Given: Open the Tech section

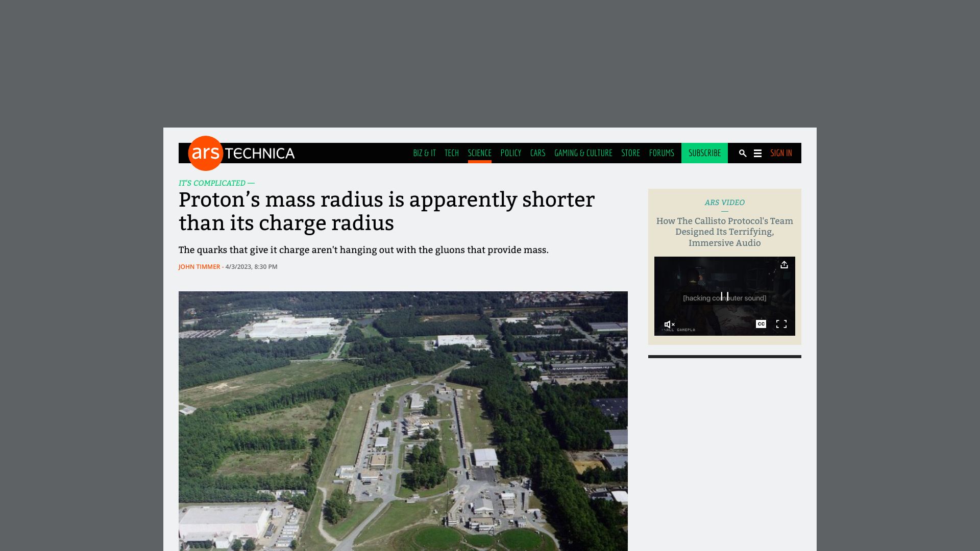Looking at the screenshot, I should 451,153.
